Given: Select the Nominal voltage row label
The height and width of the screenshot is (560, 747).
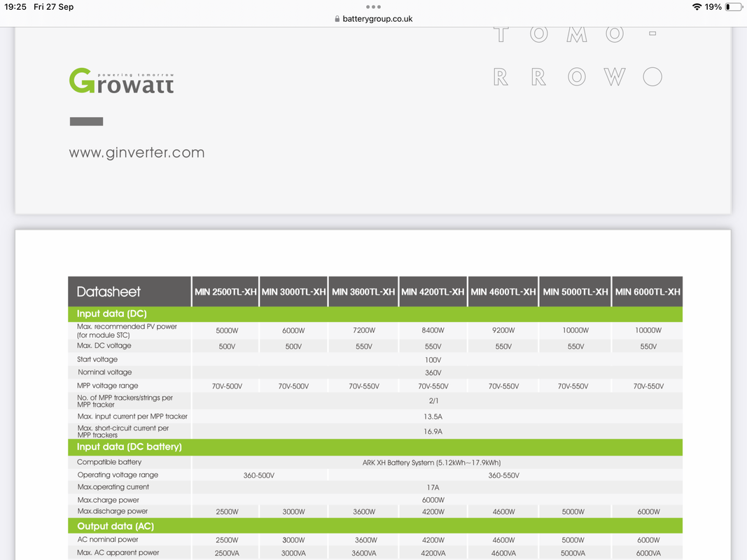Looking at the screenshot, I should tap(105, 372).
